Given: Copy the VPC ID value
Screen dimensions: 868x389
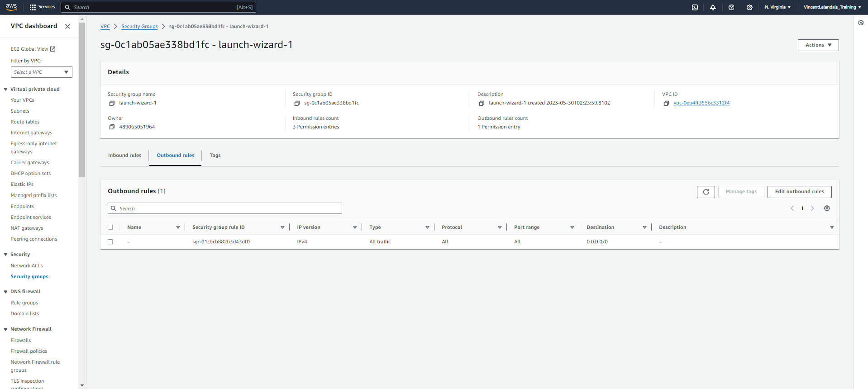Looking at the screenshot, I should pyautogui.click(x=666, y=103).
